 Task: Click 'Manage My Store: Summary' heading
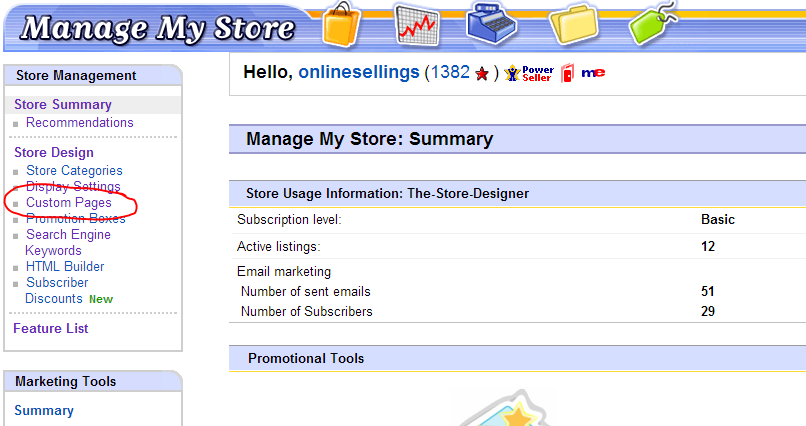370,139
